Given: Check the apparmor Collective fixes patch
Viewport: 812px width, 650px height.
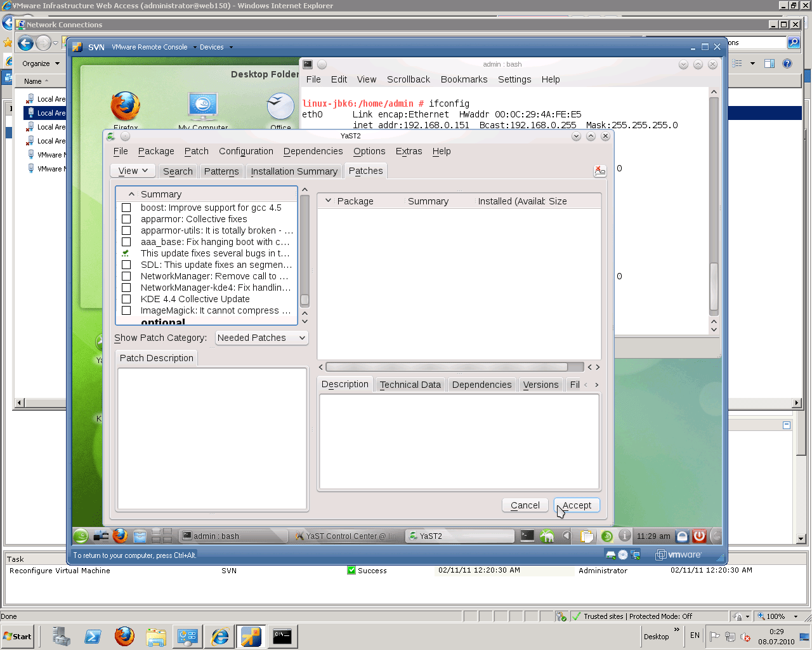Looking at the screenshot, I should pyautogui.click(x=126, y=219).
